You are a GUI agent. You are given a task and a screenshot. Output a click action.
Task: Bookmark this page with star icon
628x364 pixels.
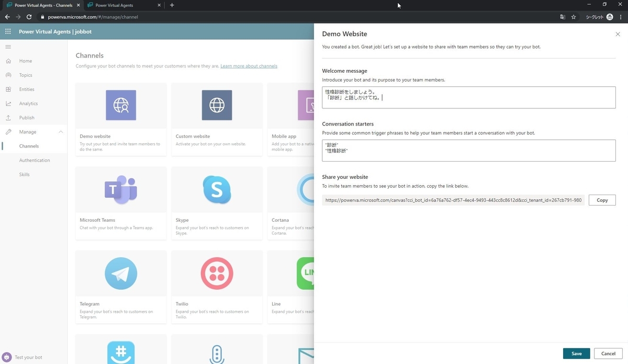[574, 17]
